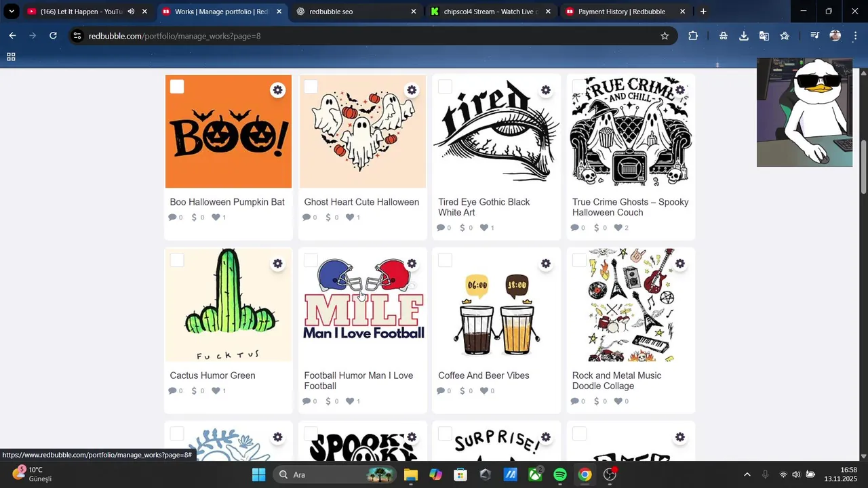Select checkbox on Ghost Heart Cute Halloween

coord(311,87)
